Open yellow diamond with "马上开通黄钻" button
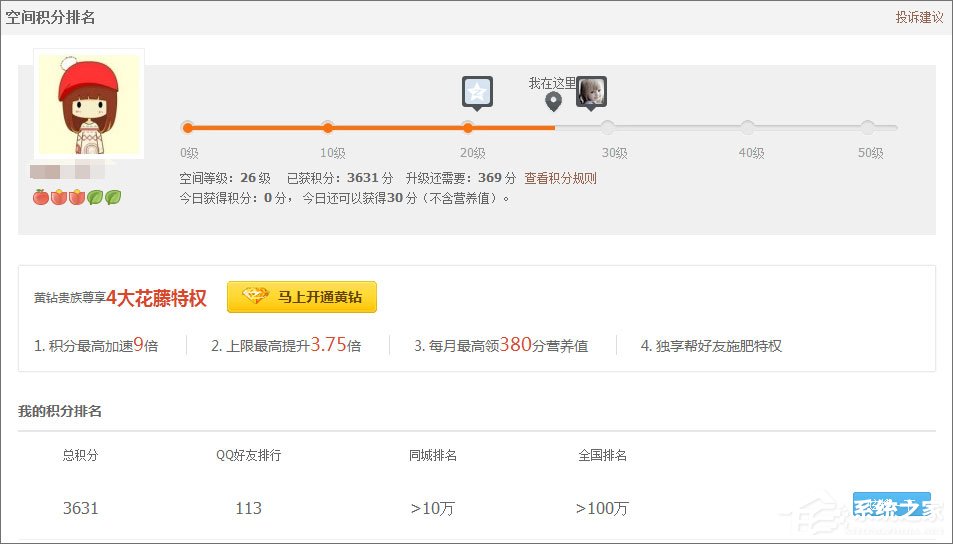953x544 pixels. [302, 297]
